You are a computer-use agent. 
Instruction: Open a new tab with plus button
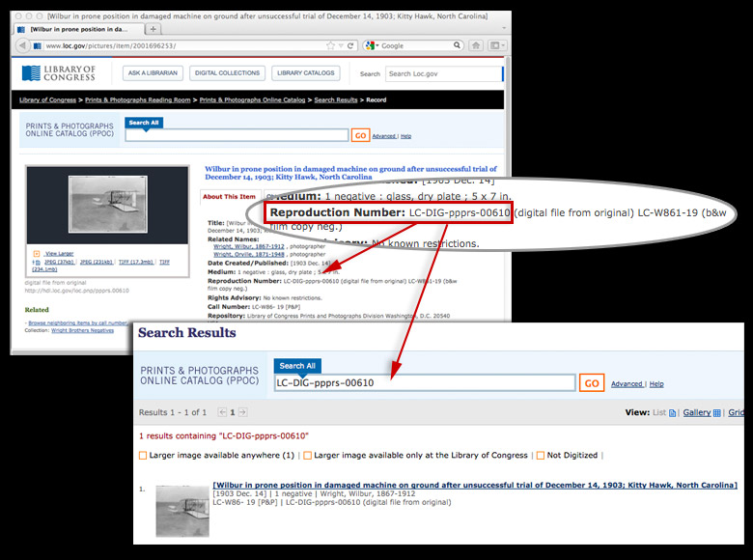tap(154, 29)
